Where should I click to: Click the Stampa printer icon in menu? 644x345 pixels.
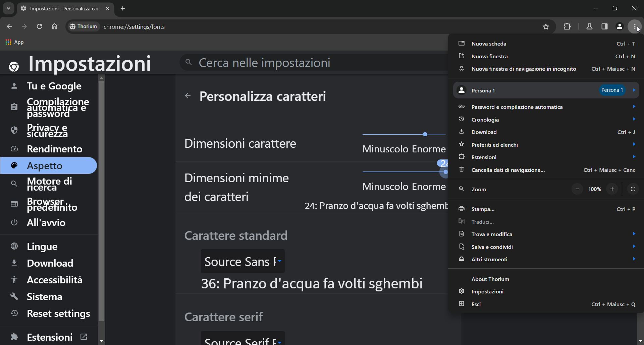(462, 208)
